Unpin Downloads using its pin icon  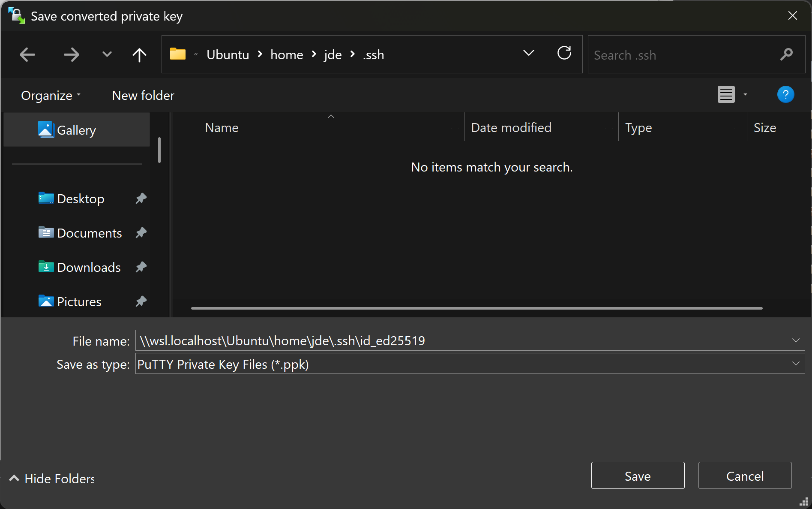click(x=141, y=267)
